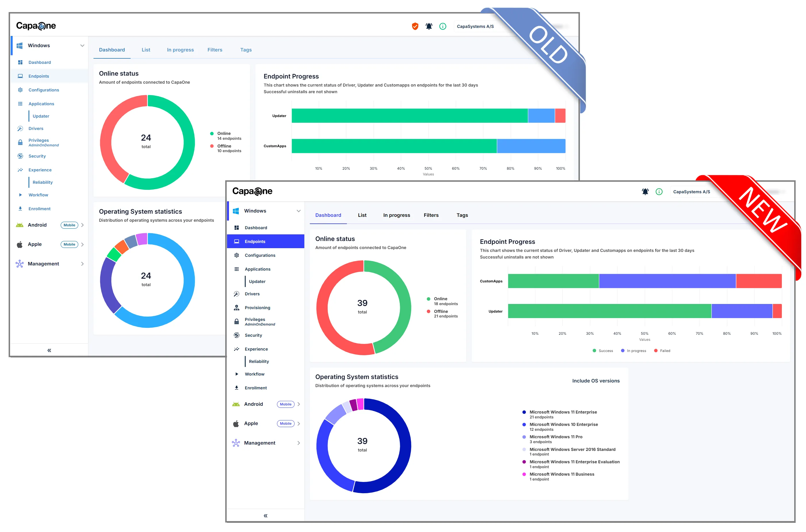806x532 pixels.
Task: Click the orange shield icon in the OLD window
Action: click(415, 26)
